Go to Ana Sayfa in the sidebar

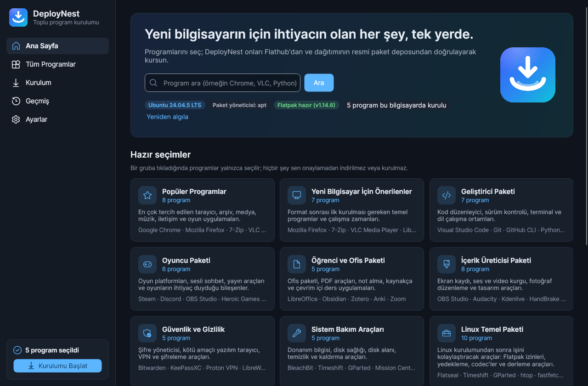coord(57,46)
